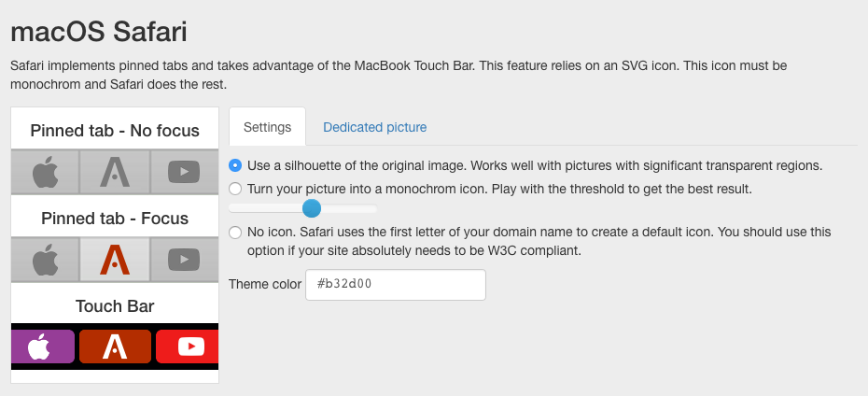Click the gray A icon in the No focus pinned tab
The height and width of the screenshot is (396, 868).
(115, 172)
